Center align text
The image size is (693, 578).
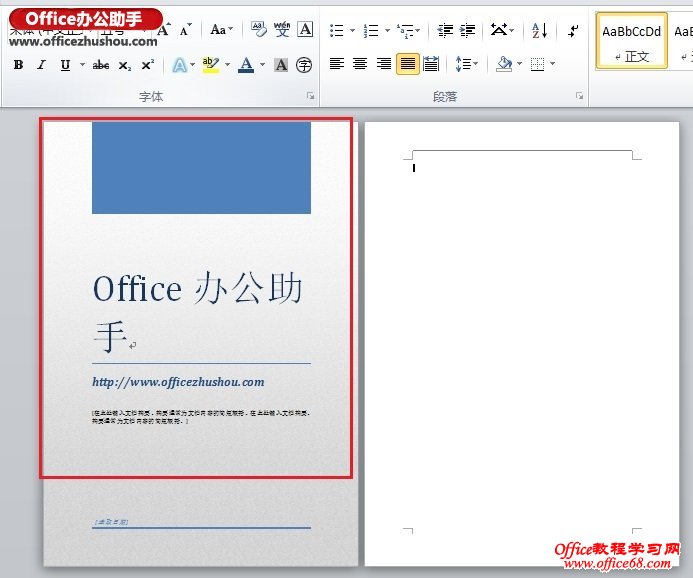click(x=360, y=64)
